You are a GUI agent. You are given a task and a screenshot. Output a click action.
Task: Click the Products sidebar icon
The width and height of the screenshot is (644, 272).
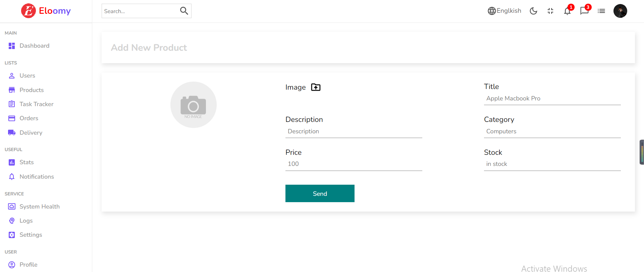point(11,90)
